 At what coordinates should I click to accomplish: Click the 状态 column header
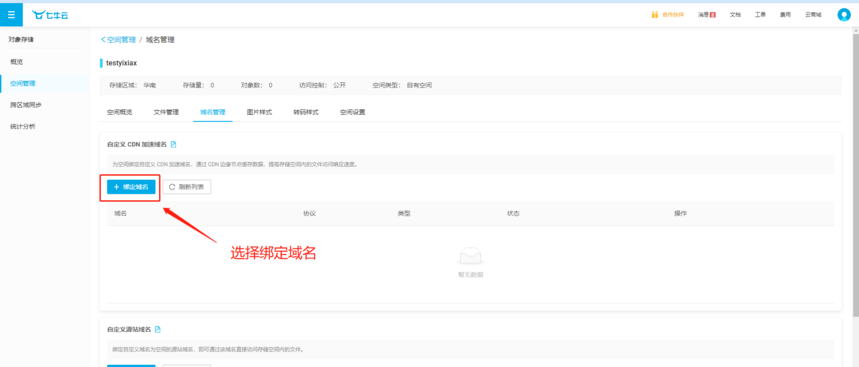point(513,213)
